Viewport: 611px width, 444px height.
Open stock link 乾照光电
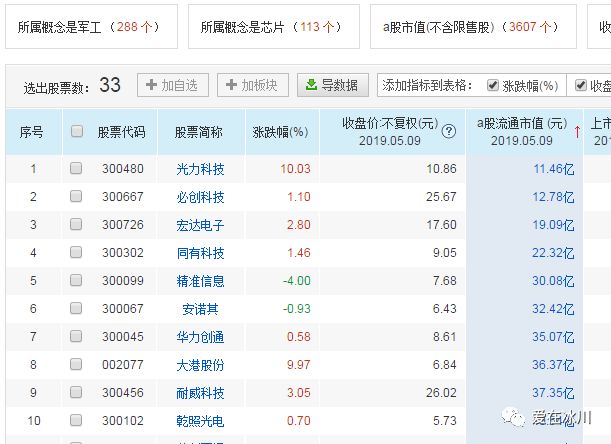point(200,421)
